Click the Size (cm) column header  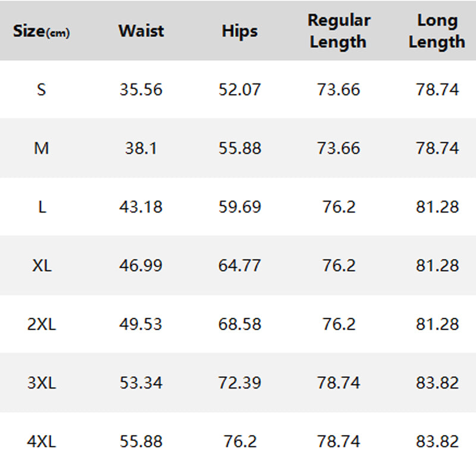coord(41,32)
